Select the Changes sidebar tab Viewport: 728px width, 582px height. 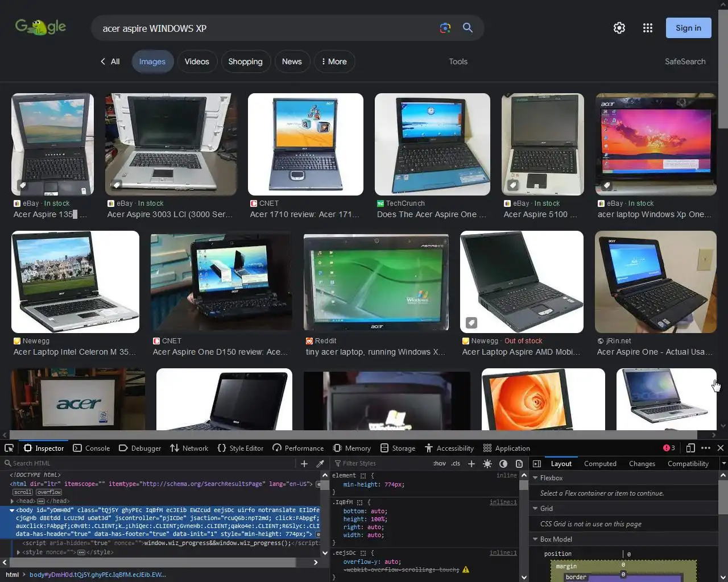point(642,463)
